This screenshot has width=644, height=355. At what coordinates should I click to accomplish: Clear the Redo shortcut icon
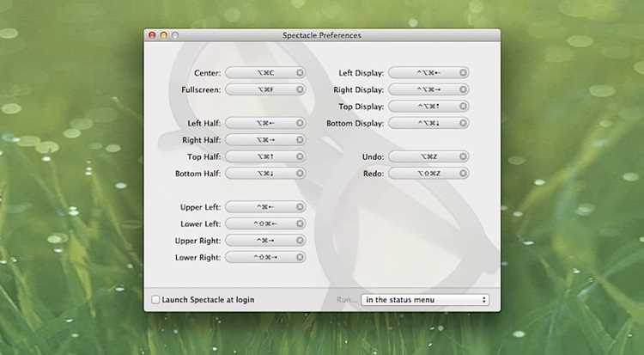click(463, 173)
